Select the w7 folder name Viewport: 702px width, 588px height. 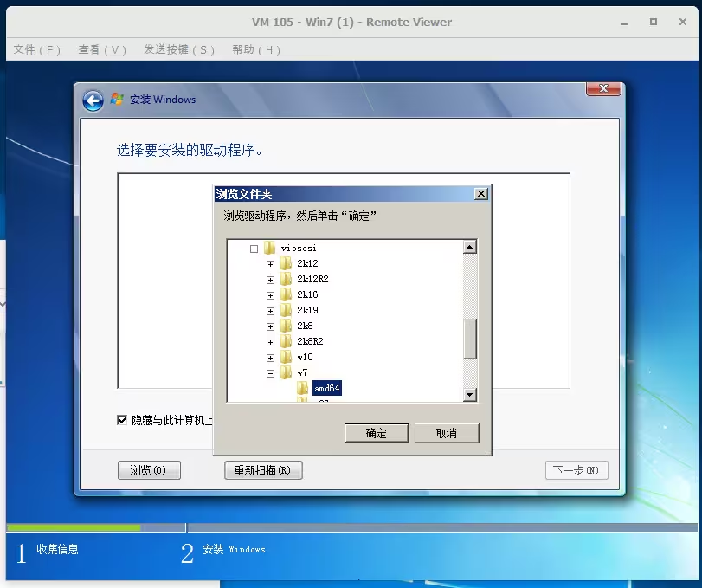(302, 372)
